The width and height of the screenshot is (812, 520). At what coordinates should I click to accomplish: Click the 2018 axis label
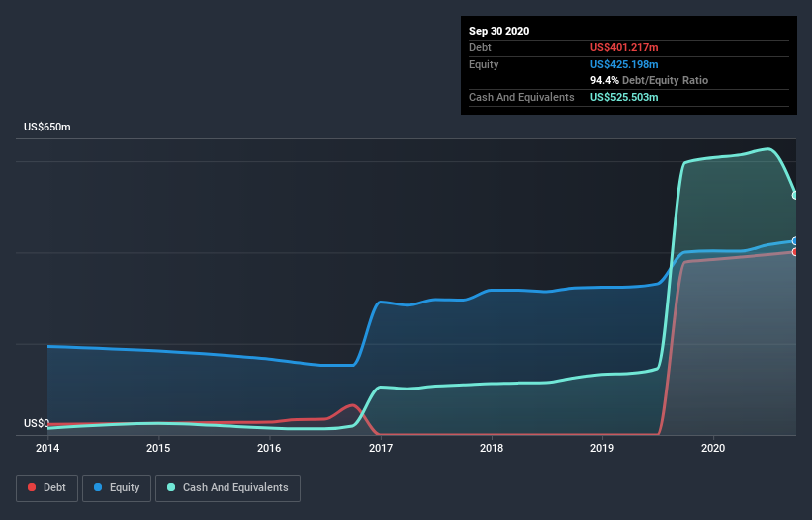tap(492, 448)
